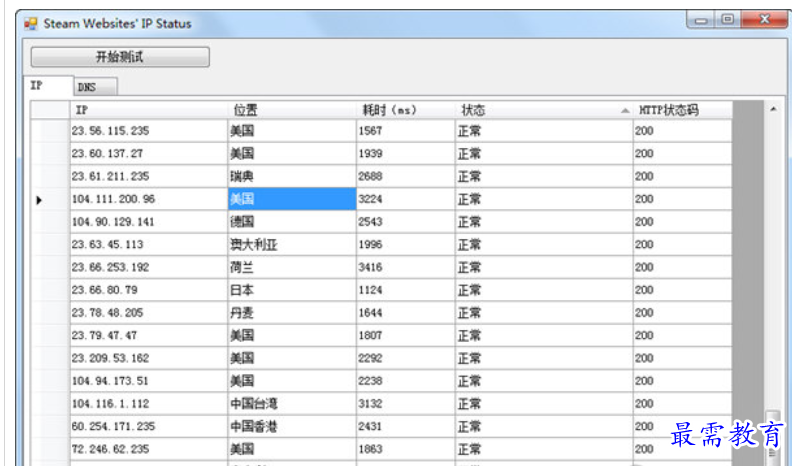The height and width of the screenshot is (466, 792).
Task: Click the highlighted 美国 location cell
Action: tap(292, 199)
